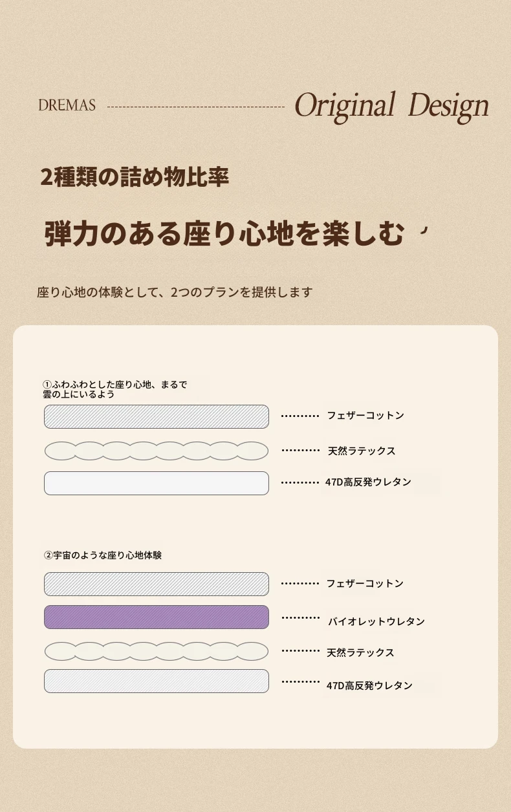Click フェザーコットン label in plan ①

coord(365,415)
